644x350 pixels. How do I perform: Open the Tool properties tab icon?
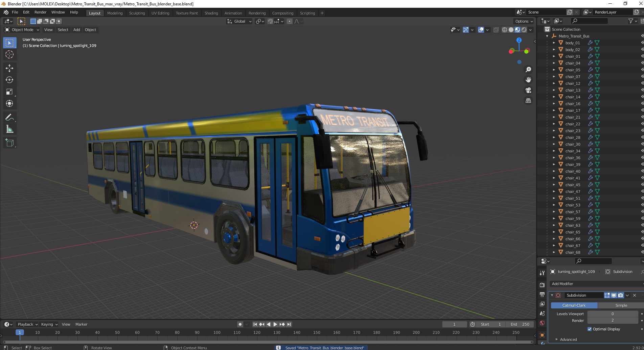pyautogui.click(x=542, y=273)
